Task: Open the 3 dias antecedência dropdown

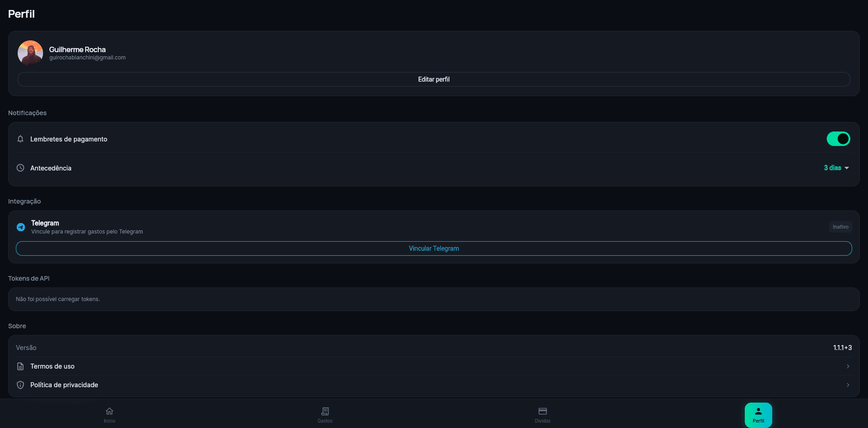Action: (836, 168)
